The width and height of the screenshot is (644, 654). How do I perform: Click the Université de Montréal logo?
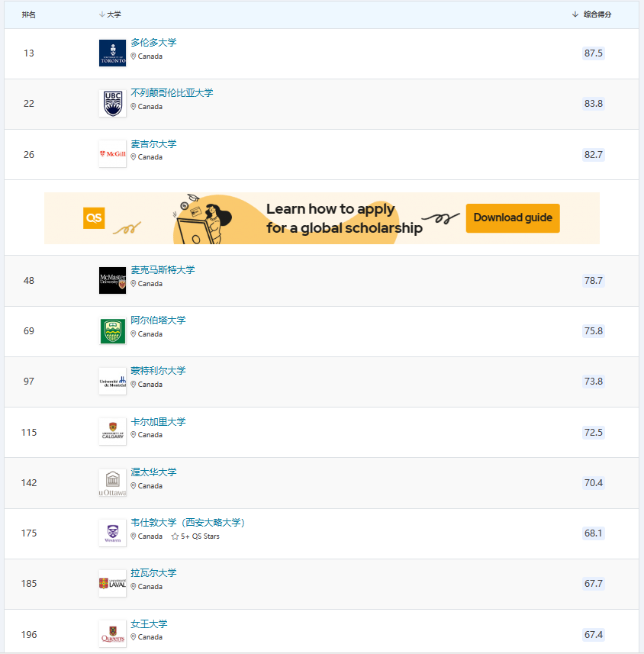click(x=113, y=382)
